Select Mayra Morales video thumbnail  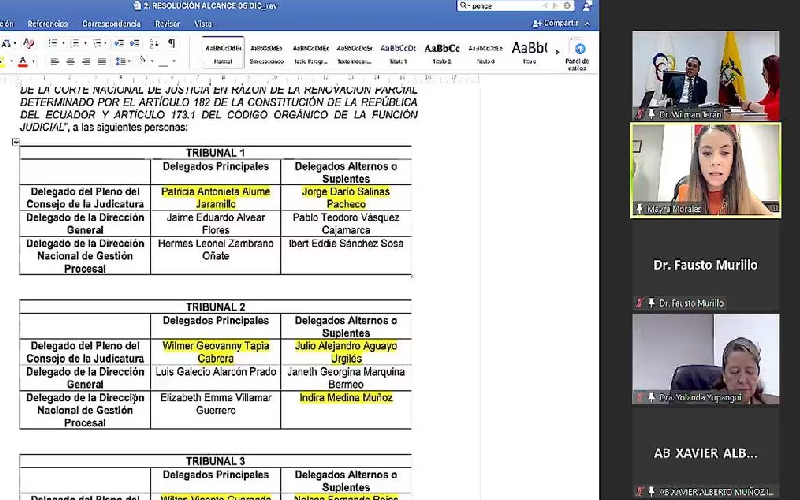(705, 169)
